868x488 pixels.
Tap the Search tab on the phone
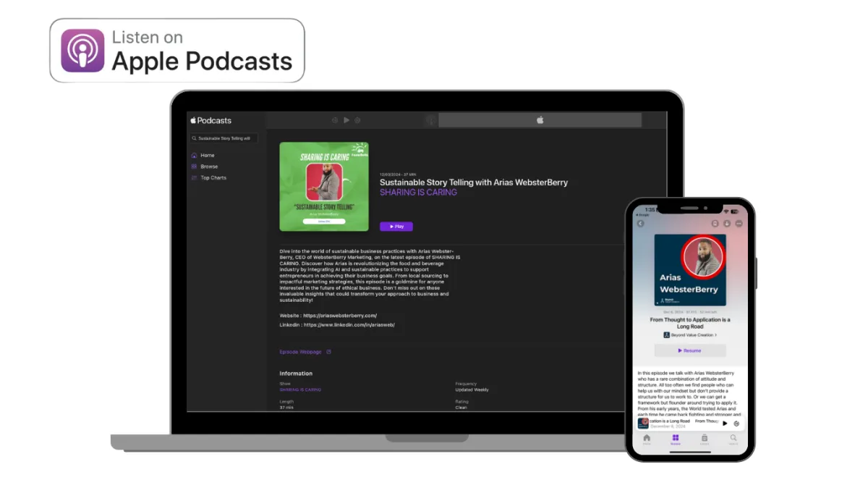pyautogui.click(x=733, y=439)
